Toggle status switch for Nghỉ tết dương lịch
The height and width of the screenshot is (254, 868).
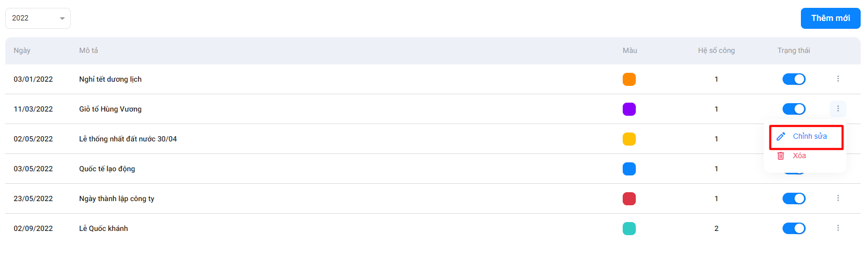pos(794,79)
